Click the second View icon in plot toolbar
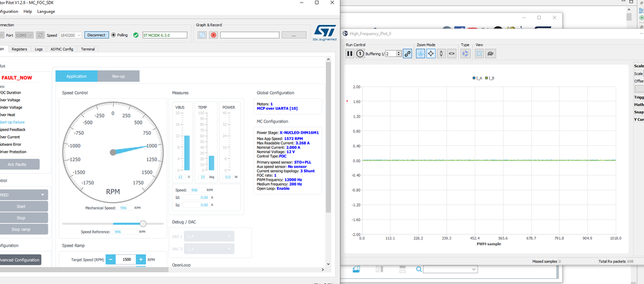The height and width of the screenshot is (284, 644). 490,54
